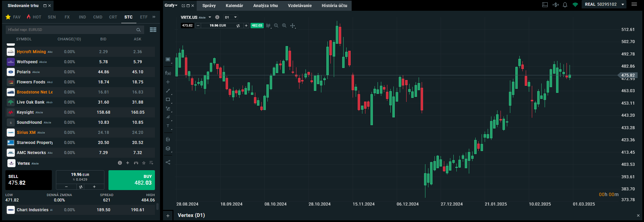Viewport: 644px width, 222px height.
Task: Zoom out on the chart
Action: pos(276,26)
